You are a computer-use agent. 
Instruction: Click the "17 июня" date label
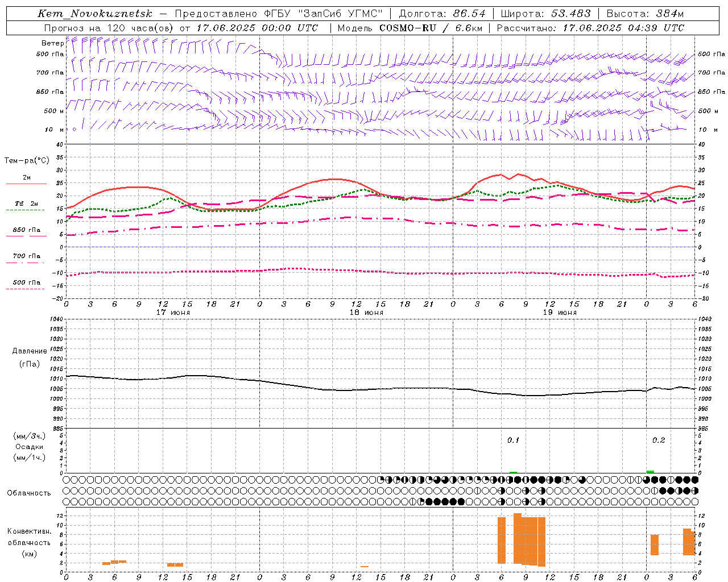[x=173, y=313]
